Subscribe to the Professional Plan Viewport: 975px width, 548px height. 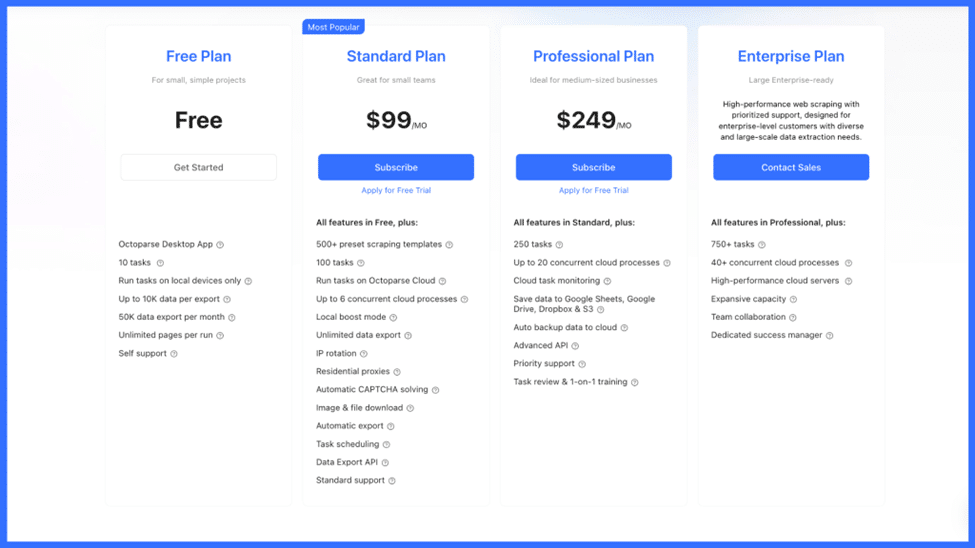click(x=594, y=167)
